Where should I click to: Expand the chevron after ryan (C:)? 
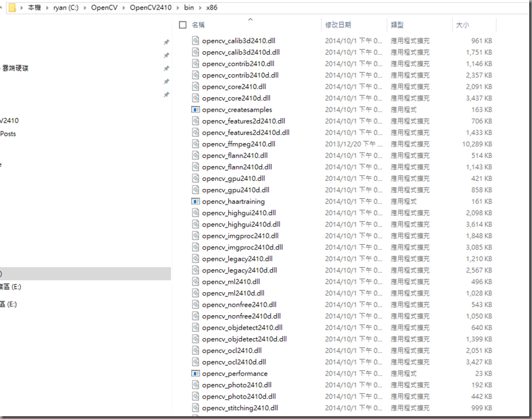click(x=85, y=8)
